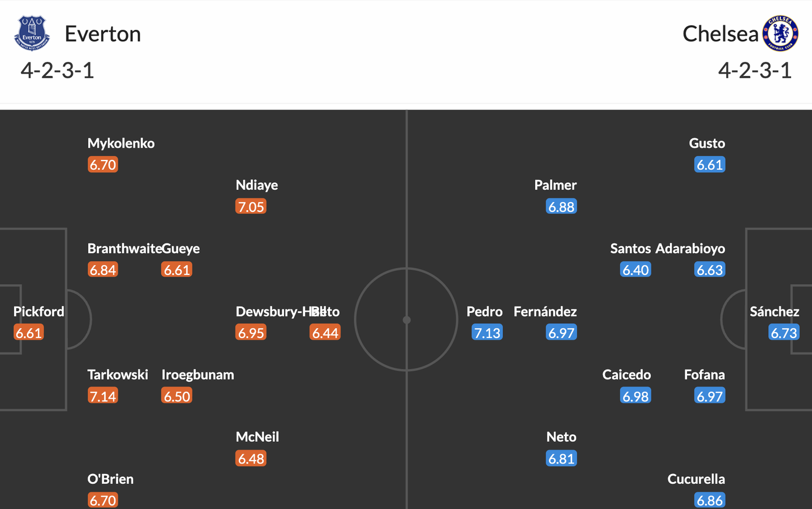Click Tarkowski's 7.14 rating badge

tap(103, 396)
